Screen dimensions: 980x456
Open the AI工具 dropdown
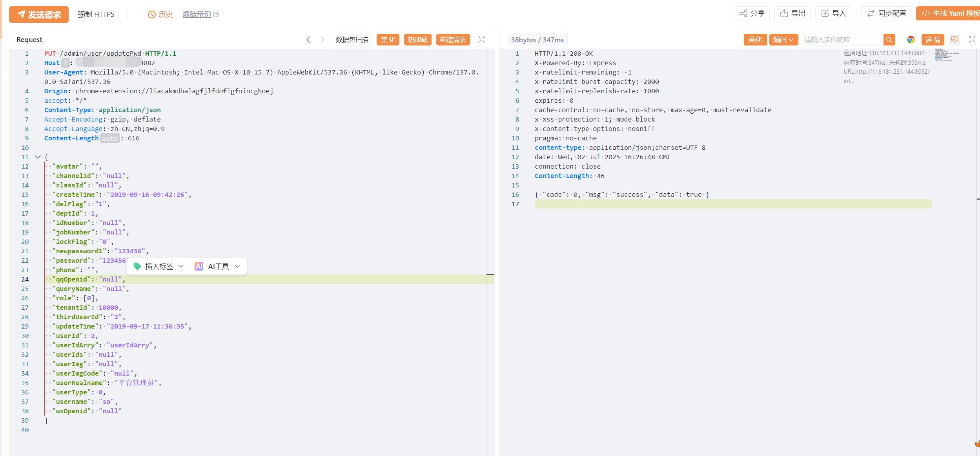(218, 267)
